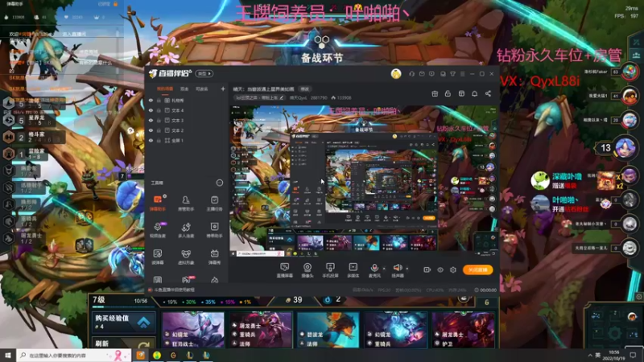Click the mail envelope icon in title bar
644x362 pixels.
[422, 74]
